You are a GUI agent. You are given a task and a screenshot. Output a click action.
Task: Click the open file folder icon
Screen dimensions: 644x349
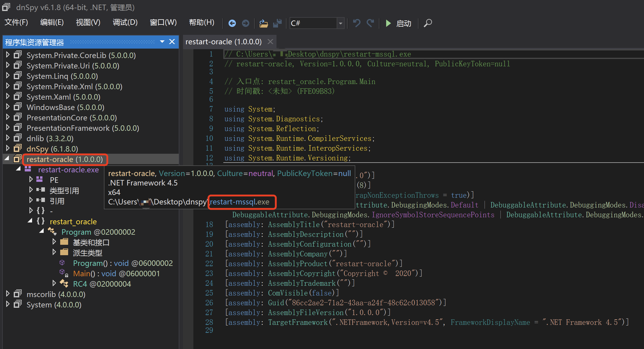(263, 23)
